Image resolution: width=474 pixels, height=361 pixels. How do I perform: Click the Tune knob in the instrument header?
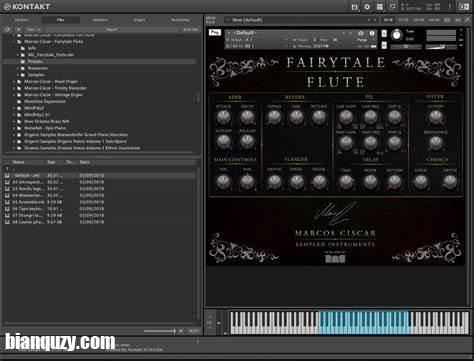[397, 35]
